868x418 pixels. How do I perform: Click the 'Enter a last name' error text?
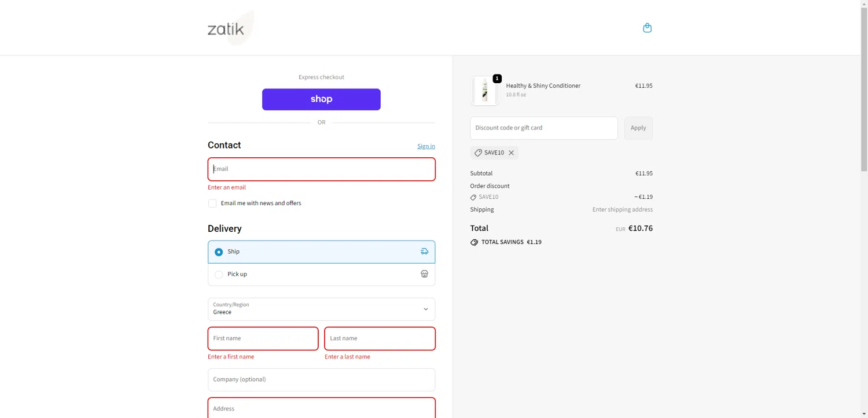click(x=347, y=357)
